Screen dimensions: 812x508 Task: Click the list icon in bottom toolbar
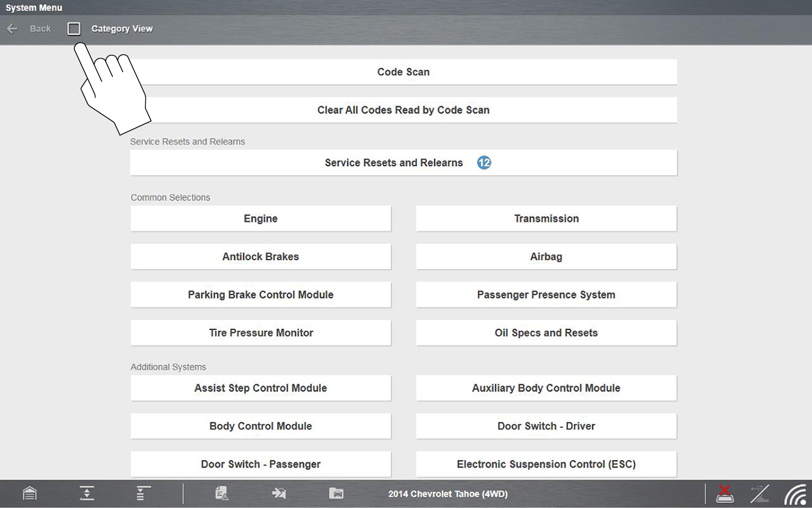tap(143, 493)
